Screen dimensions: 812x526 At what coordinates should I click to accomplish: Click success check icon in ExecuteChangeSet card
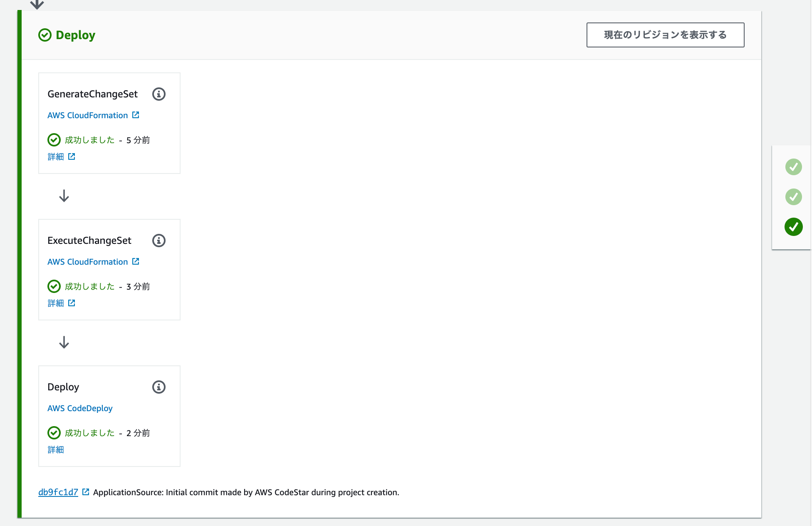tap(54, 286)
